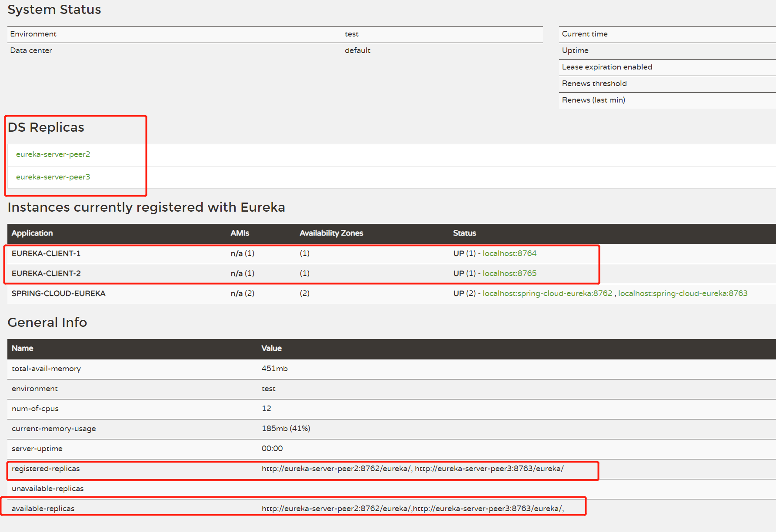
Task: Select the environment row name in General Info
Action: point(35,389)
